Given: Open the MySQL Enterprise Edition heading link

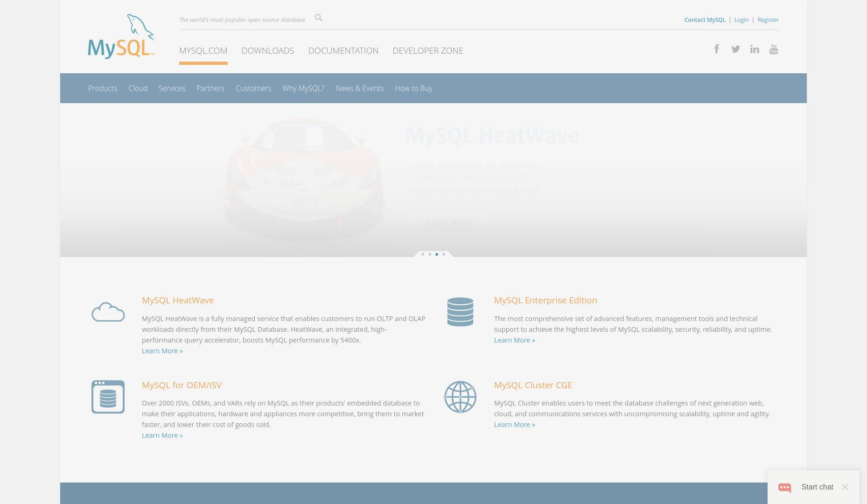Looking at the screenshot, I should 545,300.
